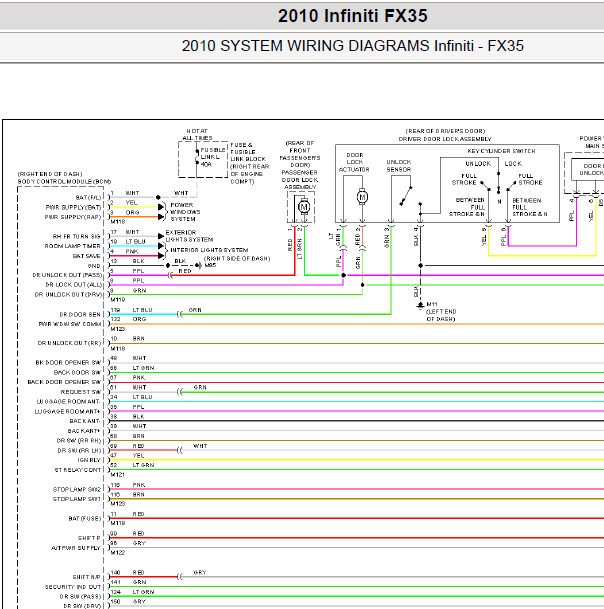
Task: Click the 'BACK ANT+' label
Action: [84, 431]
